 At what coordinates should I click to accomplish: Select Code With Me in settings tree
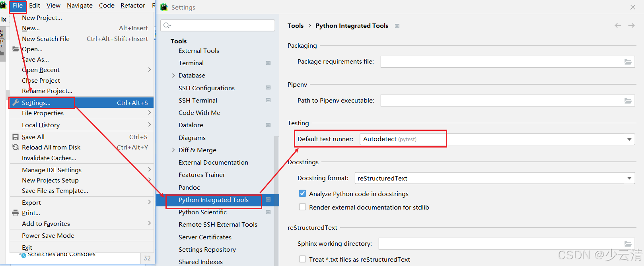coord(199,113)
